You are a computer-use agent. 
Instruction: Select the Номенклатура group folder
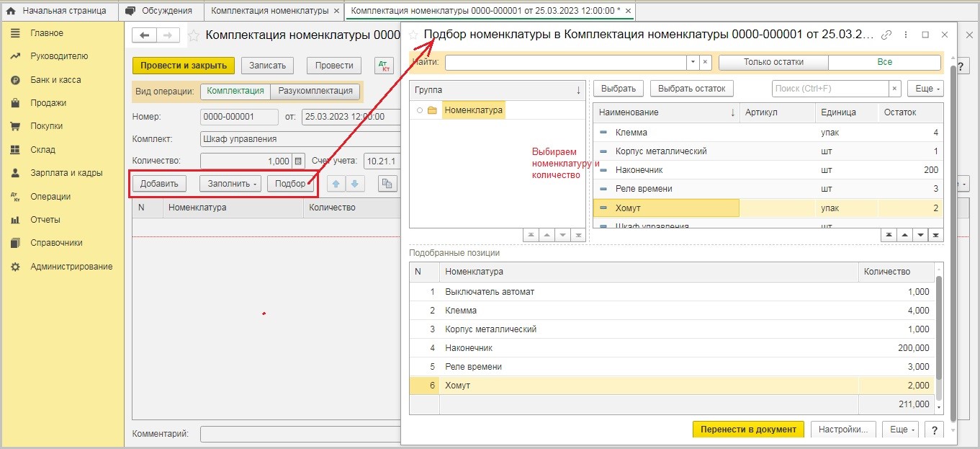pos(473,110)
